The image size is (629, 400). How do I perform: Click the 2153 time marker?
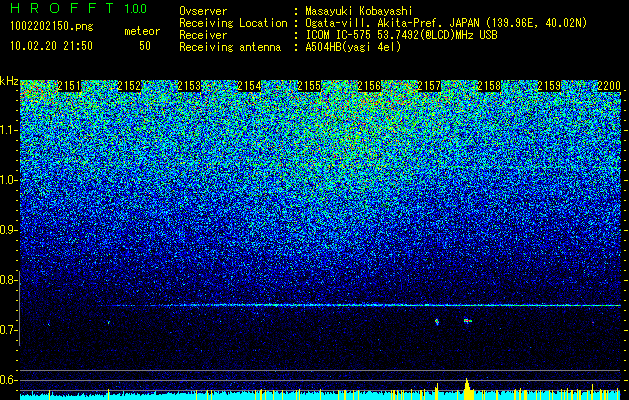pyautogui.click(x=189, y=86)
